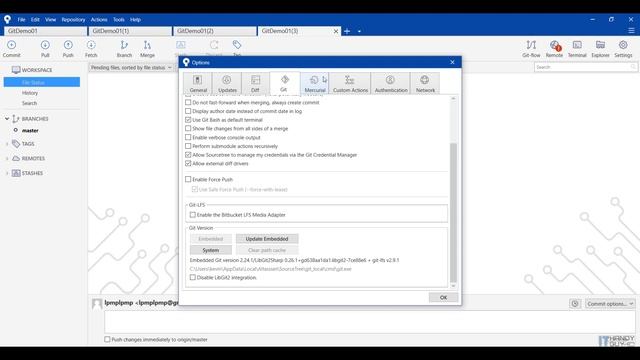Open the Repository menu
The width and height of the screenshot is (640, 360).
click(73, 20)
